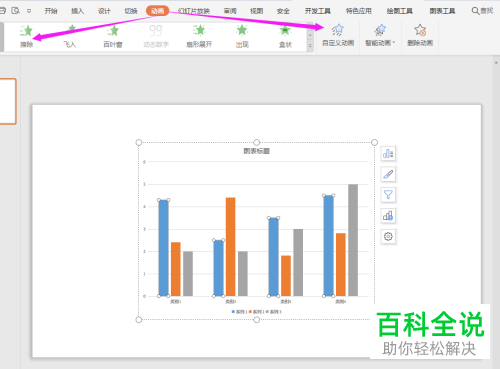
Task: Click 删除动画 to remove animation
Action: 420,35
